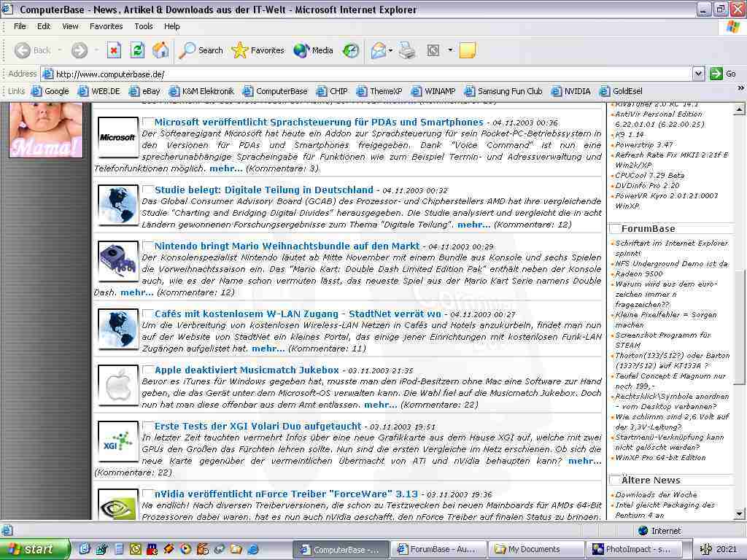Show hidden Links with chevron

740,88
